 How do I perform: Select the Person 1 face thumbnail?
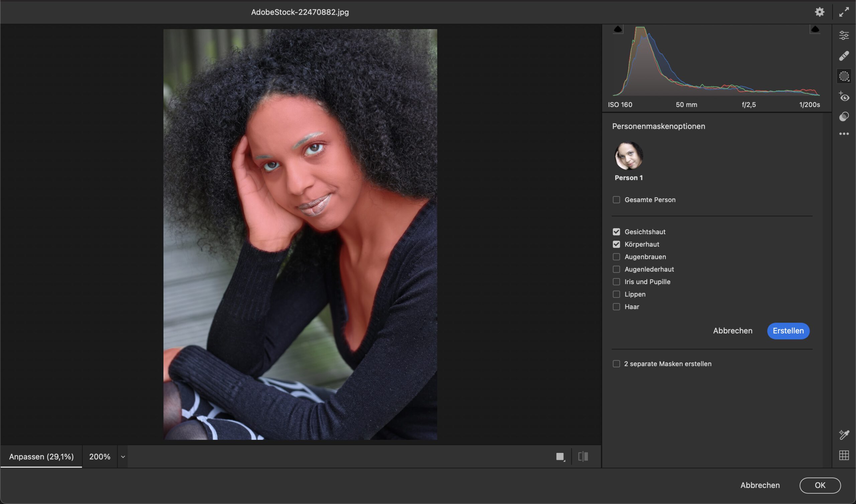(x=629, y=156)
